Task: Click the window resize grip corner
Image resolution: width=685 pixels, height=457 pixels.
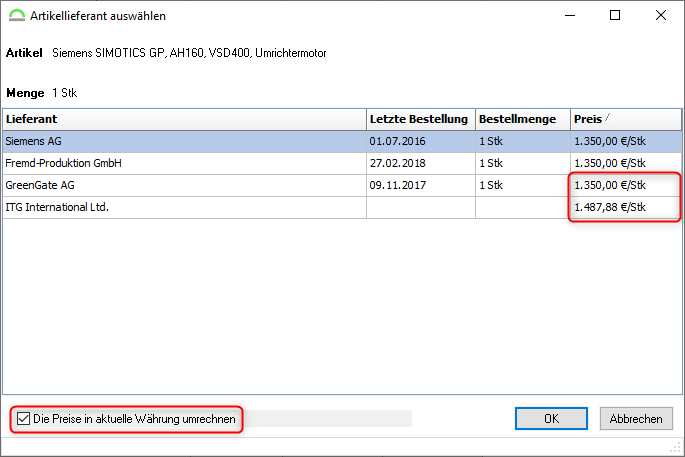Action: pyautogui.click(x=676, y=448)
